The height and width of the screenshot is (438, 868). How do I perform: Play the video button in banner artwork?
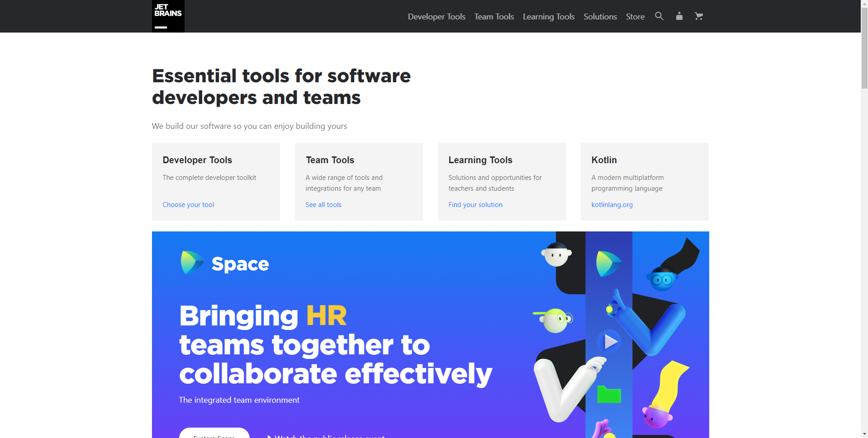(609, 342)
